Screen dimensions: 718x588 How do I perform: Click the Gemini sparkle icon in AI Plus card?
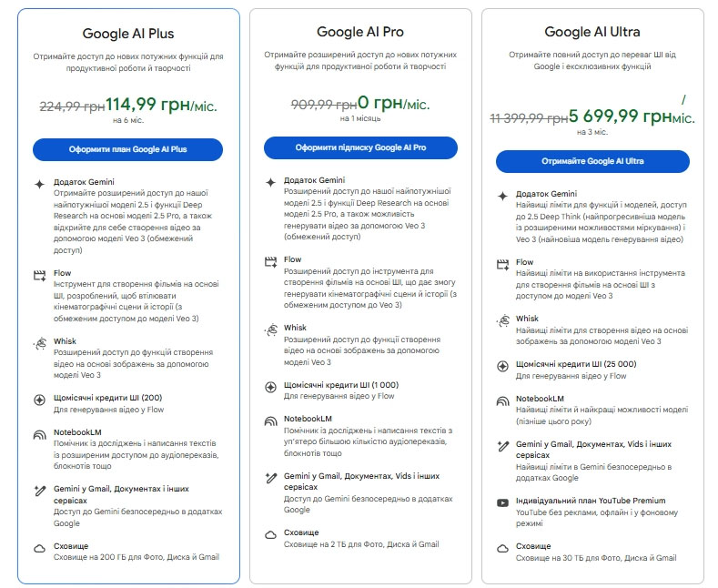(x=39, y=184)
